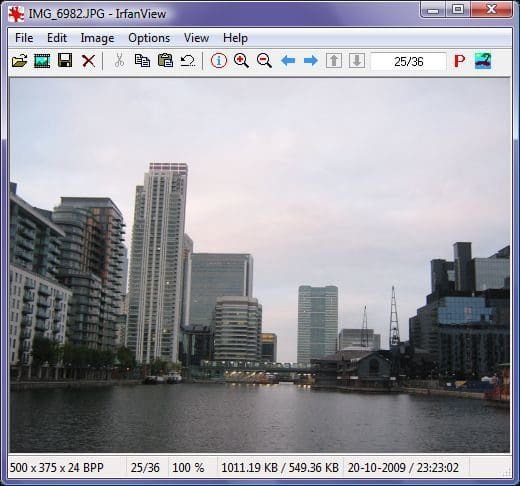Click the 25/36 entry in the status bar

coord(145,467)
